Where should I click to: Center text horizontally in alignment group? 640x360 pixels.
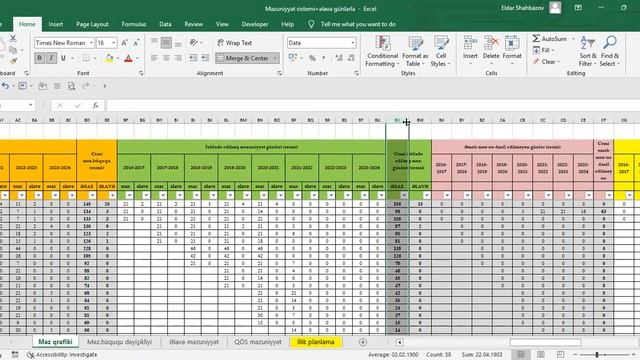167,58
